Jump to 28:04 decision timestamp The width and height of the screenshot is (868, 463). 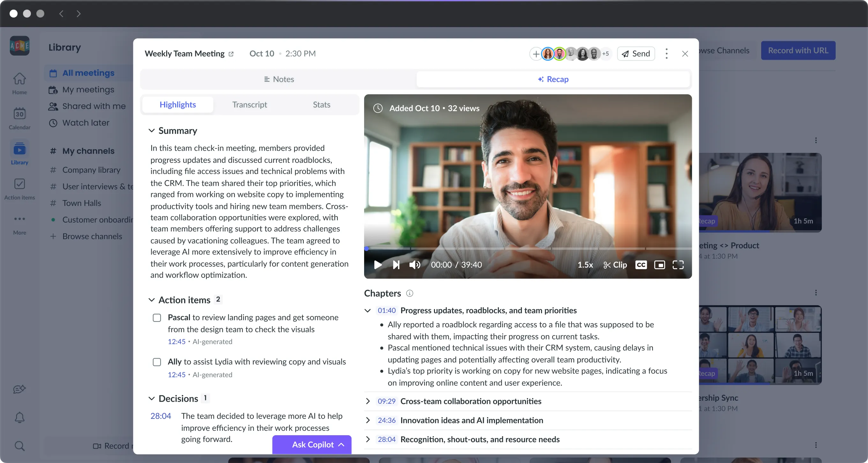tap(161, 416)
